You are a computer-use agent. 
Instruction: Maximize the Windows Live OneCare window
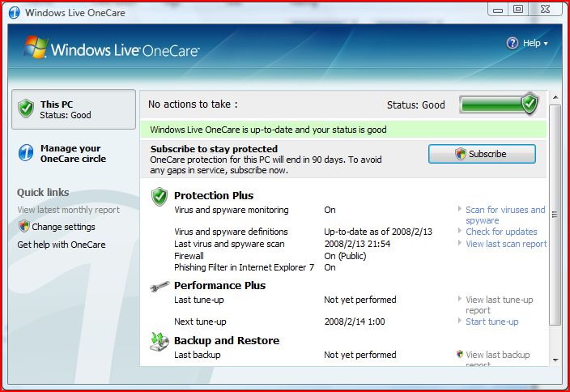(518, 9)
